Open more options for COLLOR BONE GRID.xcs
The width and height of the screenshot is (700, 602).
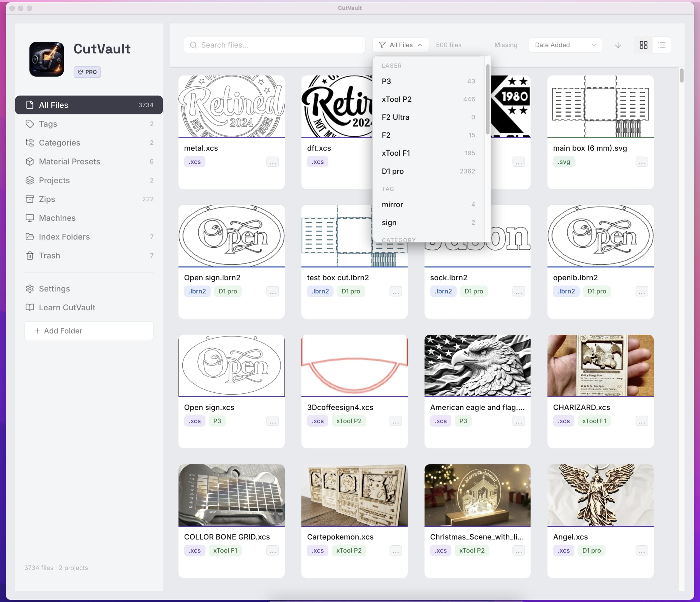pos(273,551)
